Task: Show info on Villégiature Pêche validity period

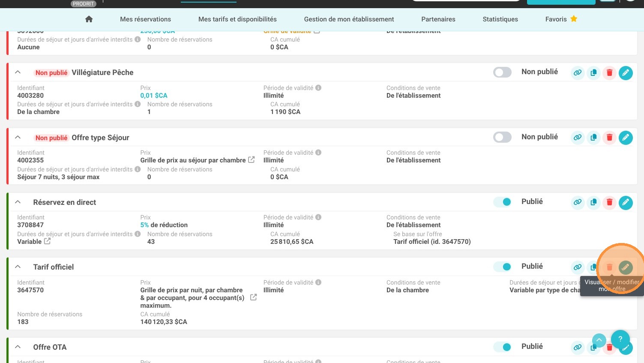Action: (x=318, y=88)
